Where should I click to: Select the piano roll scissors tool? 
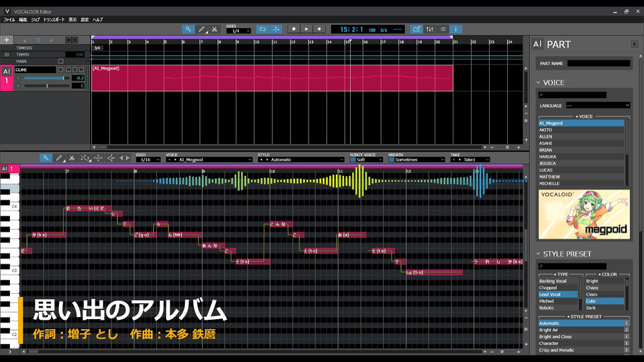72,158
